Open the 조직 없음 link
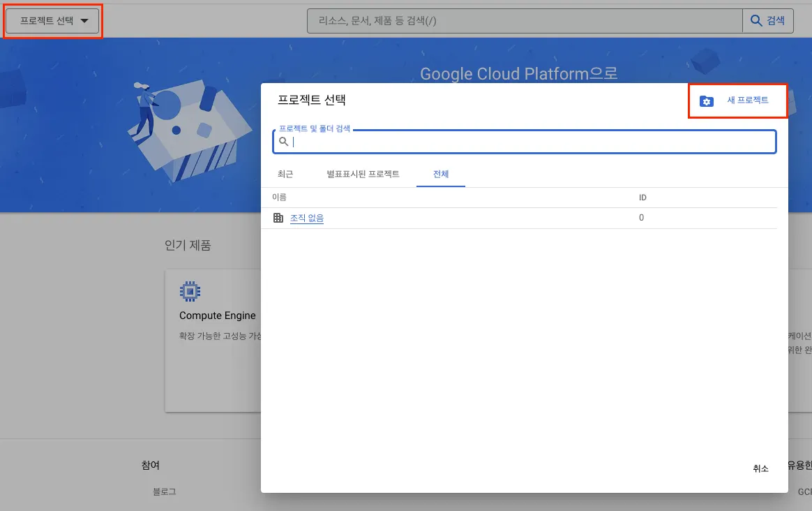Viewport: 812px width, 511px height. (306, 219)
